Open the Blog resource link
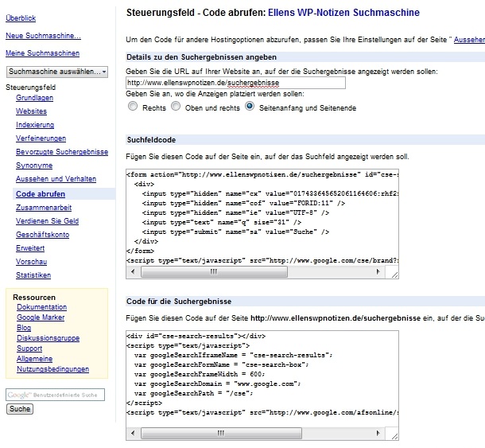The image size is (485, 448). [24, 328]
